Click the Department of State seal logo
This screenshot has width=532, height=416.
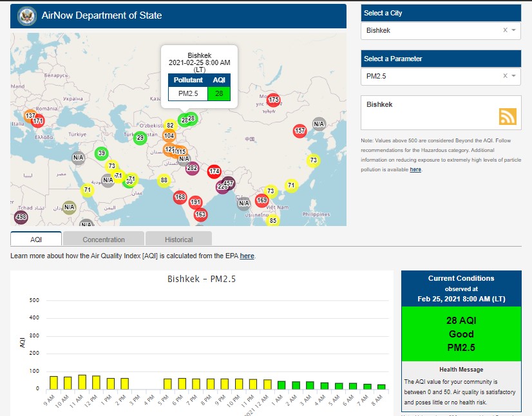click(27, 15)
